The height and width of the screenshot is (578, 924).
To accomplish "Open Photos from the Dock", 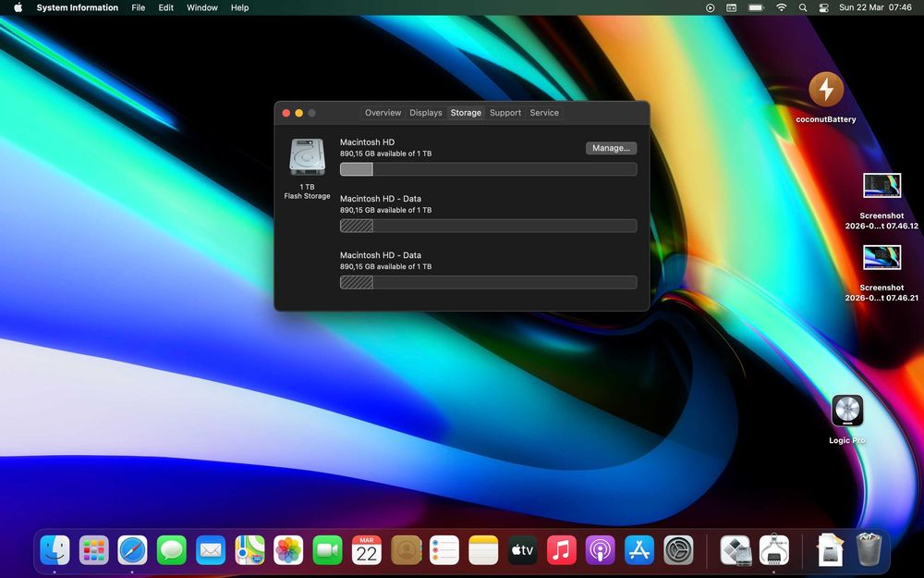I will pos(288,550).
